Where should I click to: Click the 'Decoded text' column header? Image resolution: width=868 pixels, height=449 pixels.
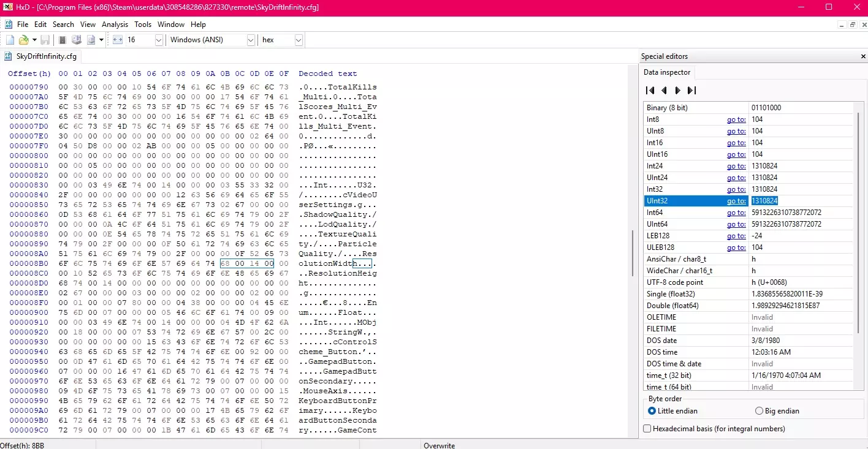pyautogui.click(x=328, y=74)
